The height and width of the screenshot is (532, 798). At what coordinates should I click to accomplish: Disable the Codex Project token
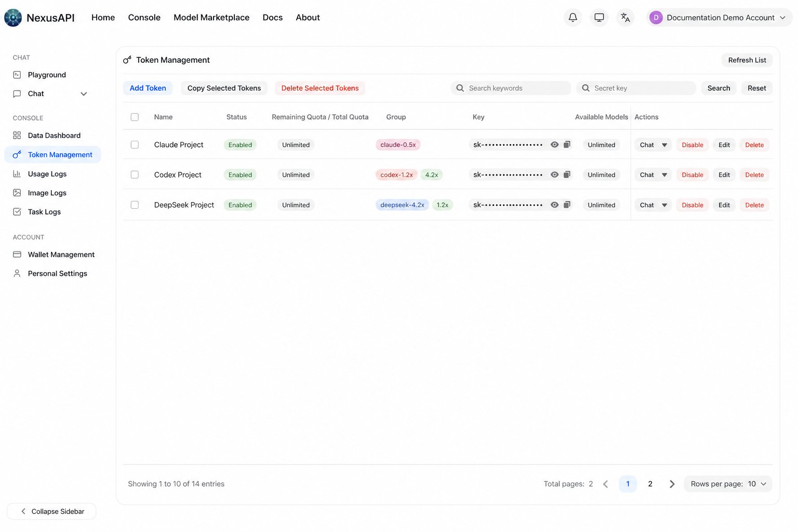pos(693,175)
